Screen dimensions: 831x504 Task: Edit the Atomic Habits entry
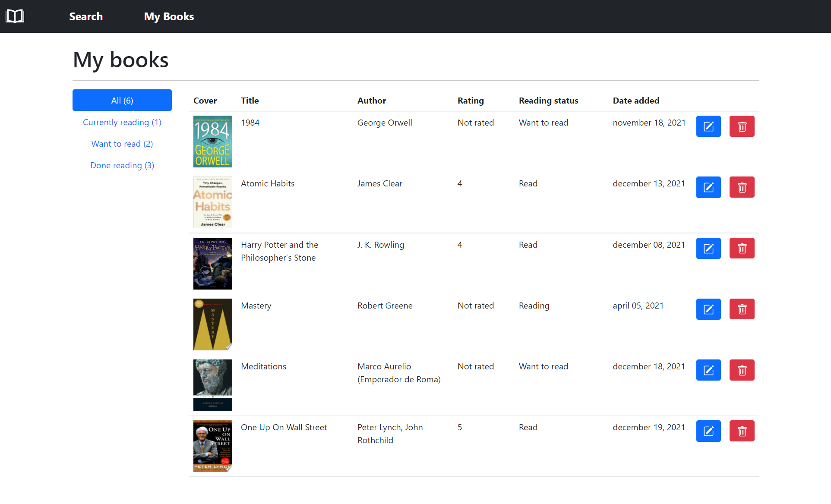tap(708, 187)
